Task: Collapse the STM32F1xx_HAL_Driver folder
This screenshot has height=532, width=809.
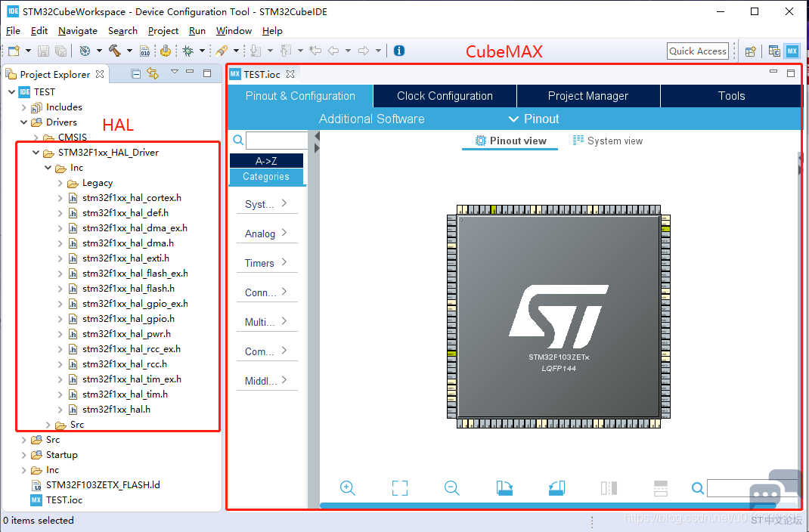Action: 36,153
